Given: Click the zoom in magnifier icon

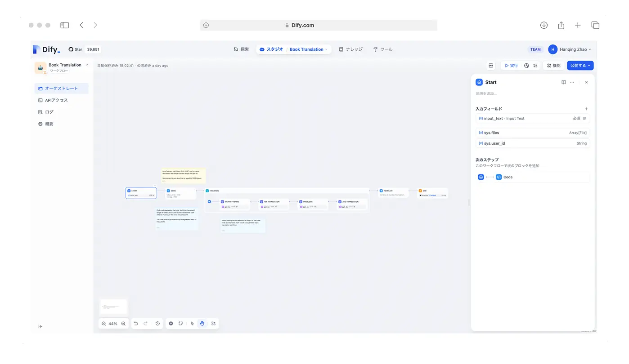Looking at the screenshot, I should point(123,324).
